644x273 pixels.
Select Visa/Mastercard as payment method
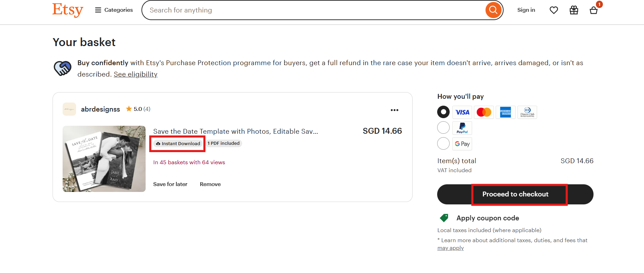point(443,112)
